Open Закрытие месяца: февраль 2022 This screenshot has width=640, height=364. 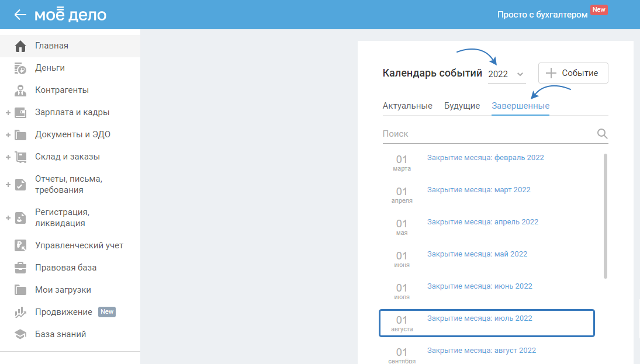(485, 158)
